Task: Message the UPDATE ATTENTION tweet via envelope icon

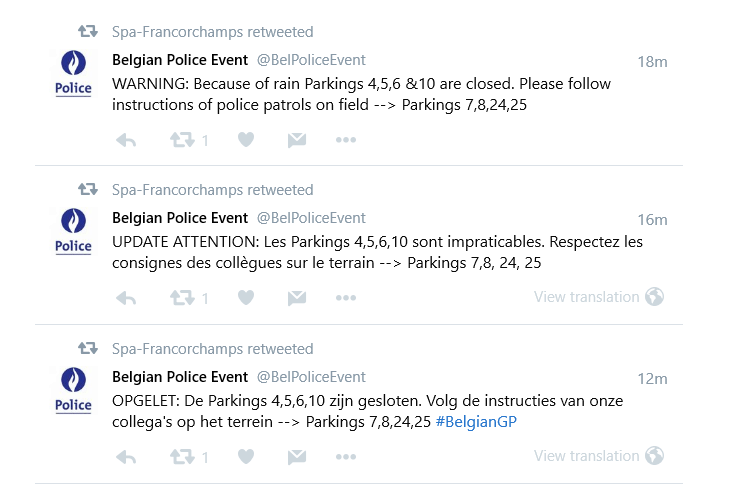Action: point(296,298)
